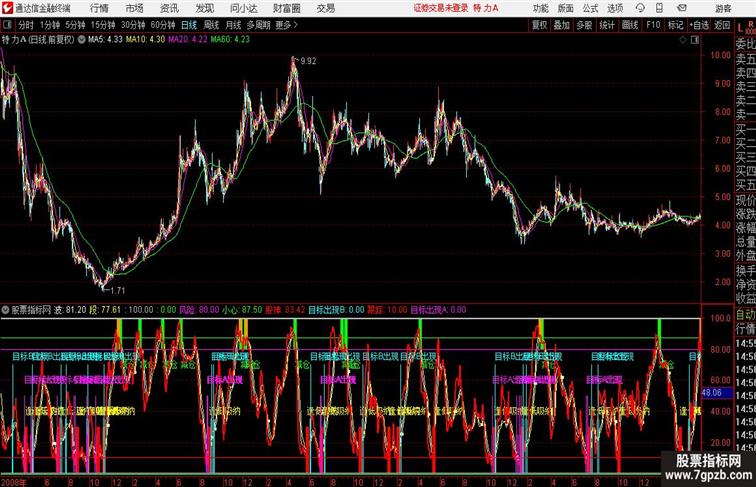This screenshot has width=756, height=487.
Task: Click the 叠加 toolbar button
Action: pyautogui.click(x=562, y=25)
